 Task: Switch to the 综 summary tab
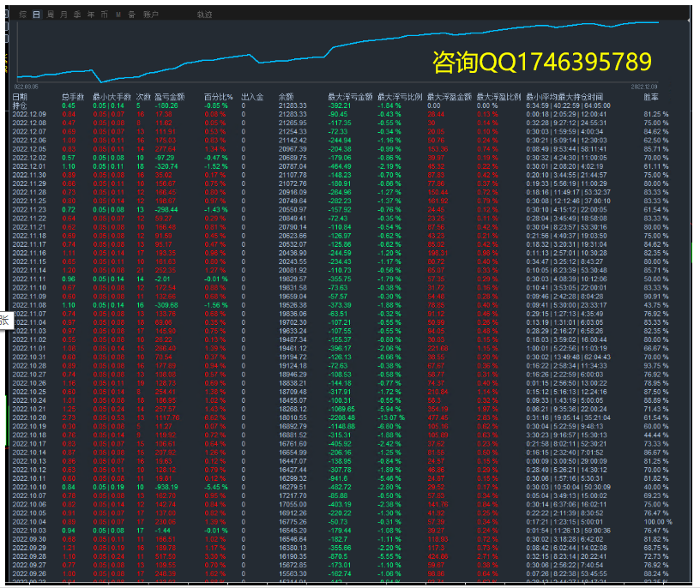coord(22,15)
